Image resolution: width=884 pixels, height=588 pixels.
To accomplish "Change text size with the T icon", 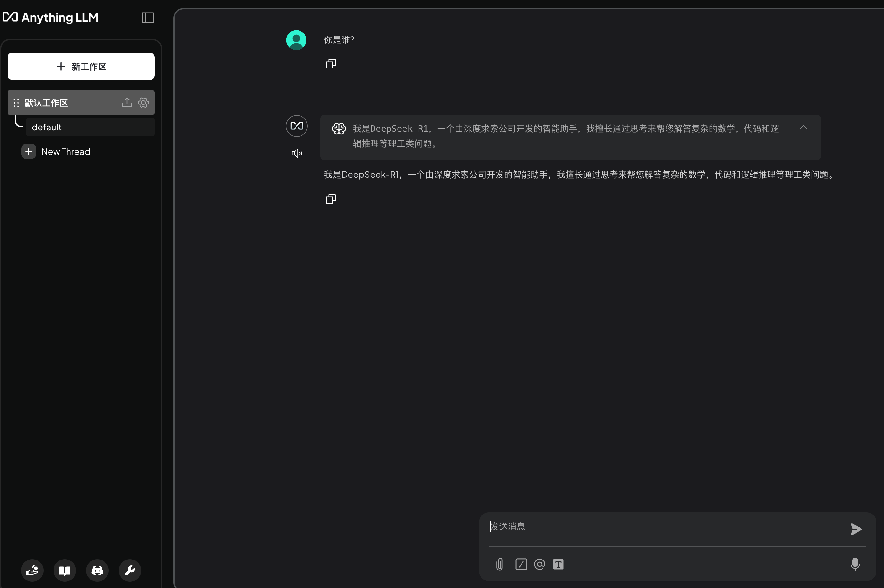I will pos(558,564).
